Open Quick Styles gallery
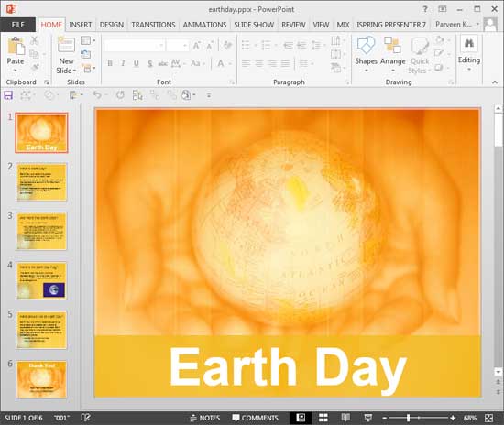 [420, 55]
